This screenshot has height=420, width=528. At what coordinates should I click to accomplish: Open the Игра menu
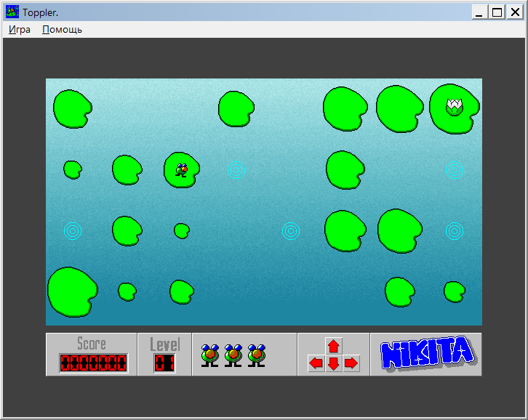[19, 30]
